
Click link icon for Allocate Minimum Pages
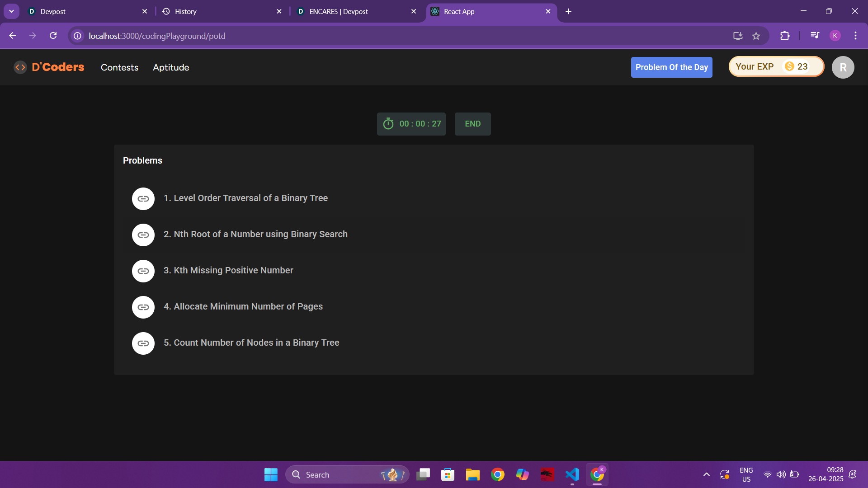pos(143,307)
